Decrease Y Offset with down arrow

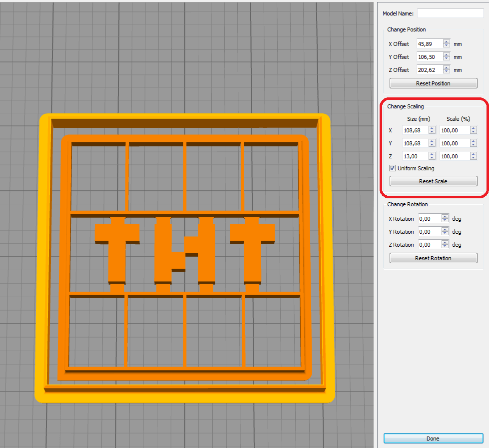click(x=447, y=59)
